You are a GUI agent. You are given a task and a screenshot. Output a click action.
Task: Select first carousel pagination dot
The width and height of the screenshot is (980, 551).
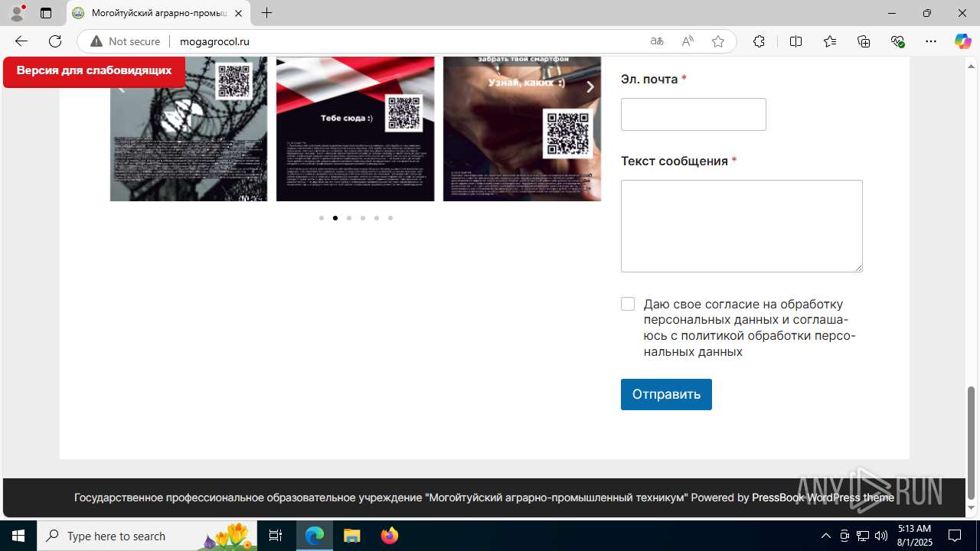pyautogui.click(x=322, y=218)
